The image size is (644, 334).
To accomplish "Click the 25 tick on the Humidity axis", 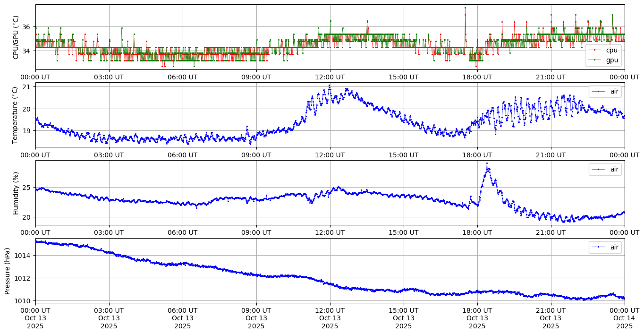I will coord(26,188).
